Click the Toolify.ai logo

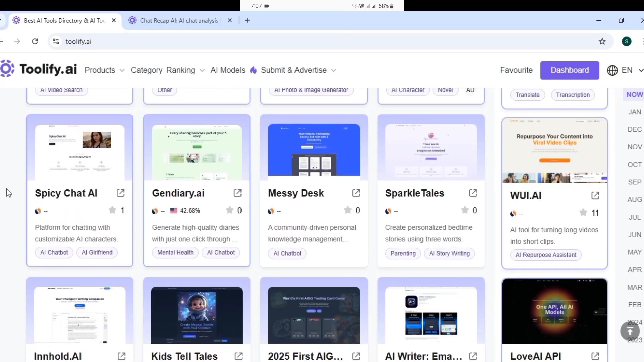(39, 69)
